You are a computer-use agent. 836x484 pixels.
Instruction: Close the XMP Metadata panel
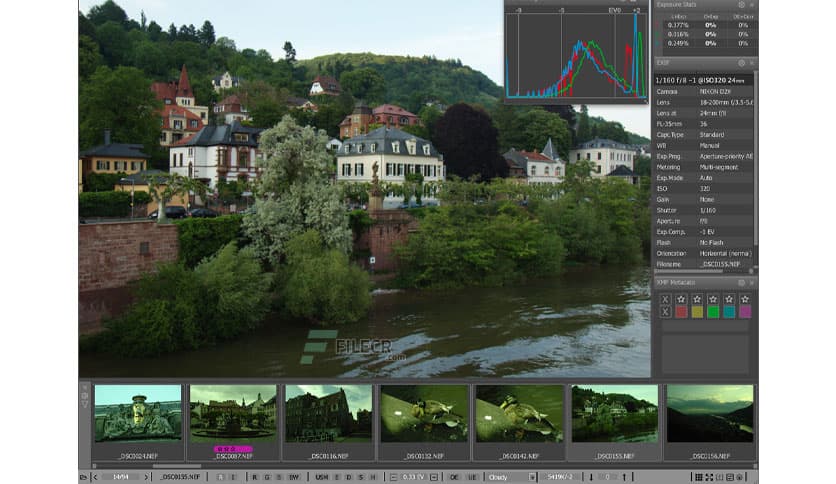click(x=752, y=283)
